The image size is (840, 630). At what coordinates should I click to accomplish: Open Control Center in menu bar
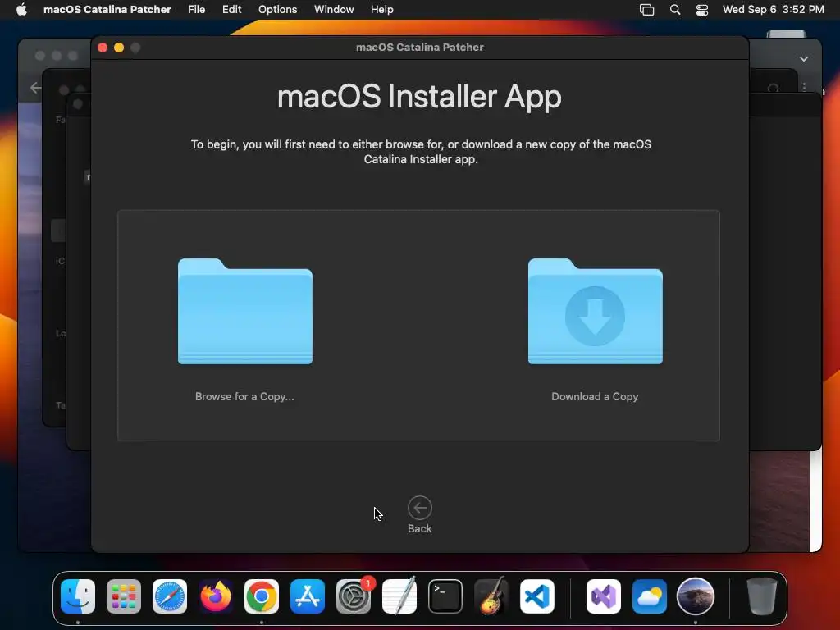tap(702, 10)
